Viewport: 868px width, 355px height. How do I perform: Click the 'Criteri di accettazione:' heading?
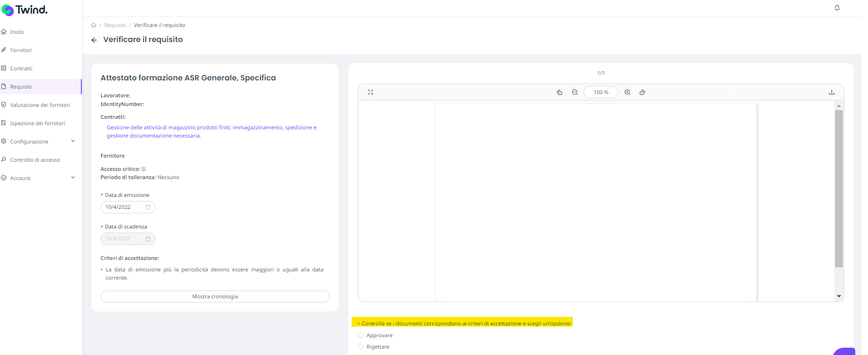pos(130,258)
